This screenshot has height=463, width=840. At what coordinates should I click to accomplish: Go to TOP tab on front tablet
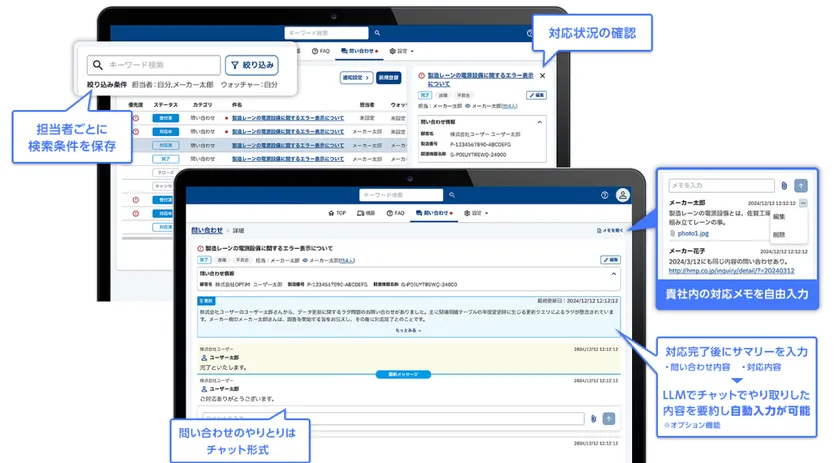pos(336,213)
